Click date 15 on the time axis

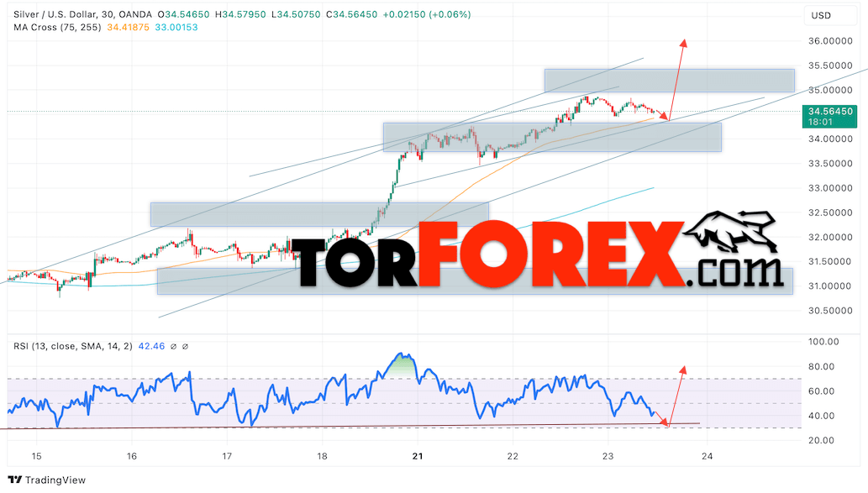(36, 457)
